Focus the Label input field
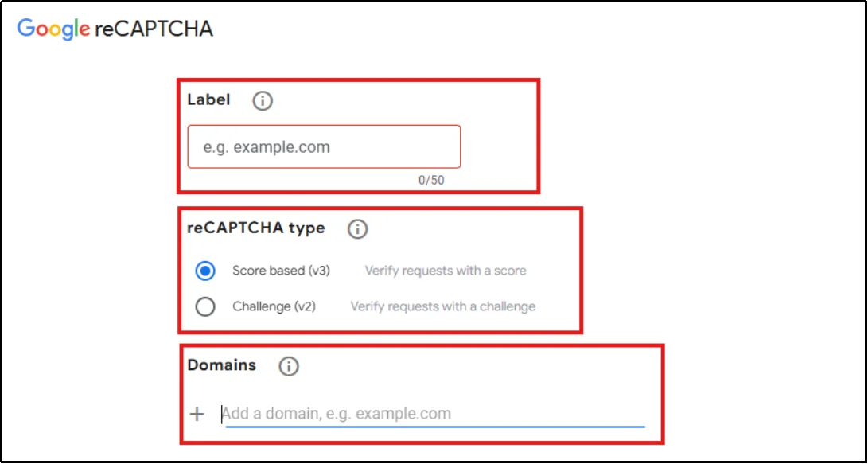 tap(323, 146)
